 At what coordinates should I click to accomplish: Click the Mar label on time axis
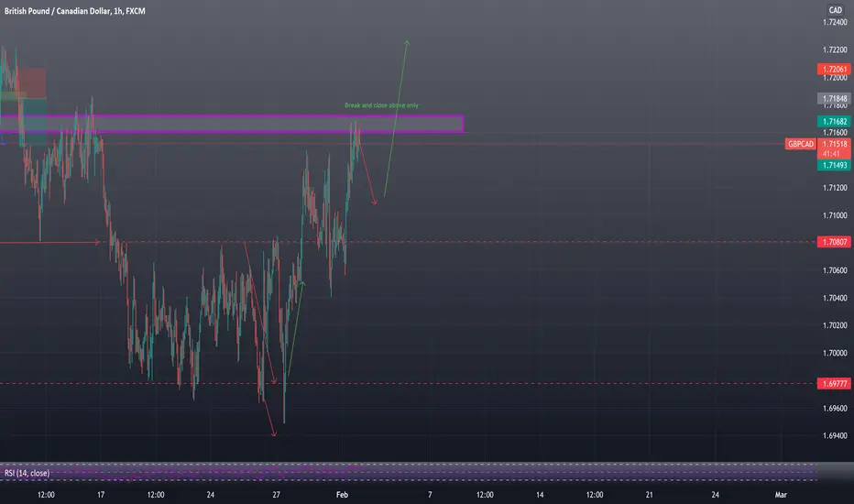[x=781, y=495]
